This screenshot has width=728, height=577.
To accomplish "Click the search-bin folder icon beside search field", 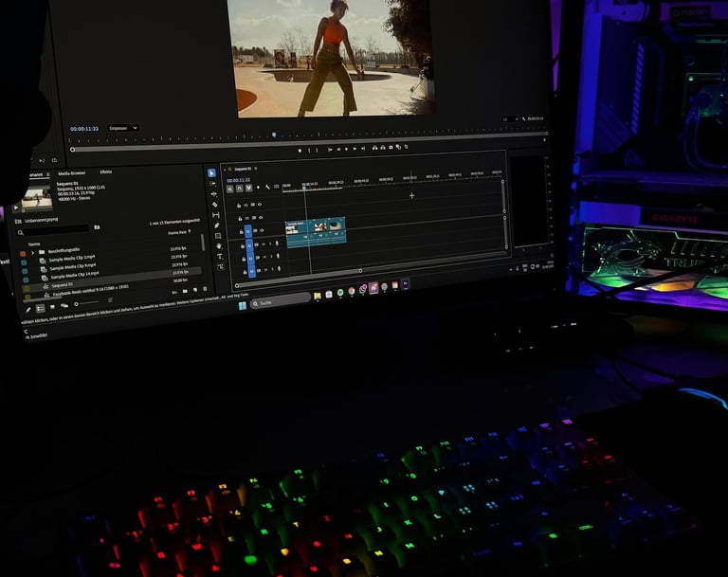I will 97,227.
